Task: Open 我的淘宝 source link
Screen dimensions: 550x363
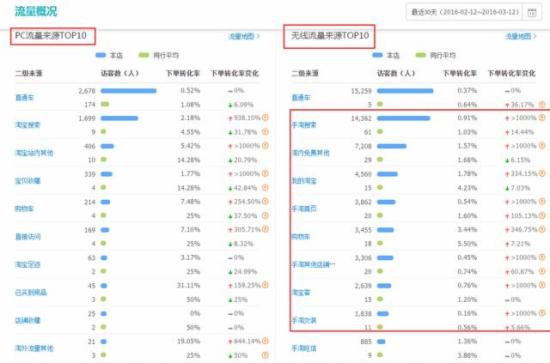Action: click(304, 181)
